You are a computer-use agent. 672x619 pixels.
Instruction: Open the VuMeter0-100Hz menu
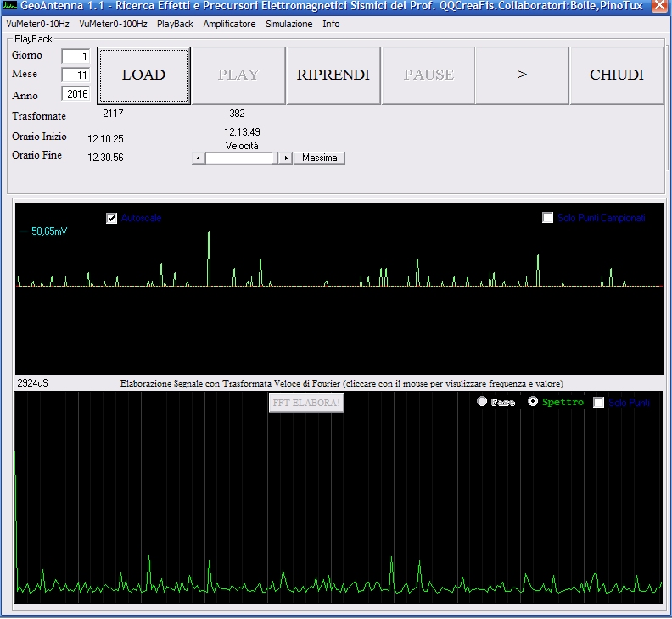[113, 24]
